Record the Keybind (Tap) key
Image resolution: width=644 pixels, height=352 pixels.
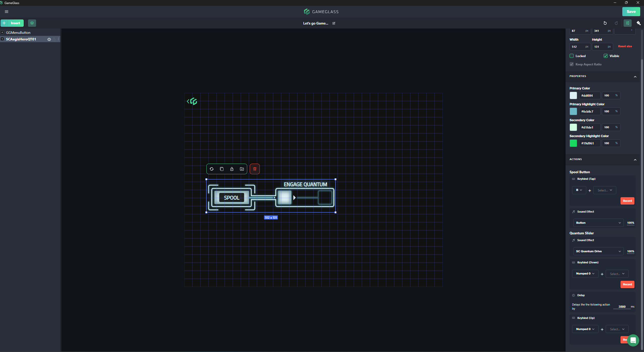627,201
